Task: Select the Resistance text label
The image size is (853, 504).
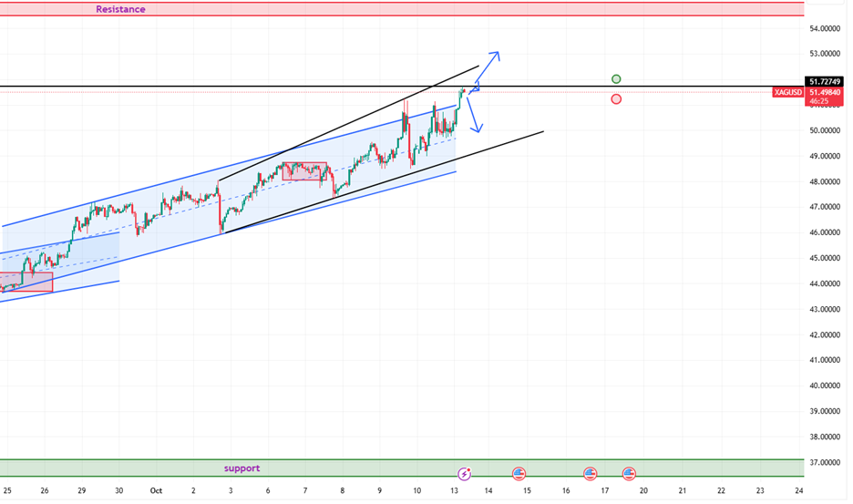Action: pyautogui.click(x=120, y=9)
